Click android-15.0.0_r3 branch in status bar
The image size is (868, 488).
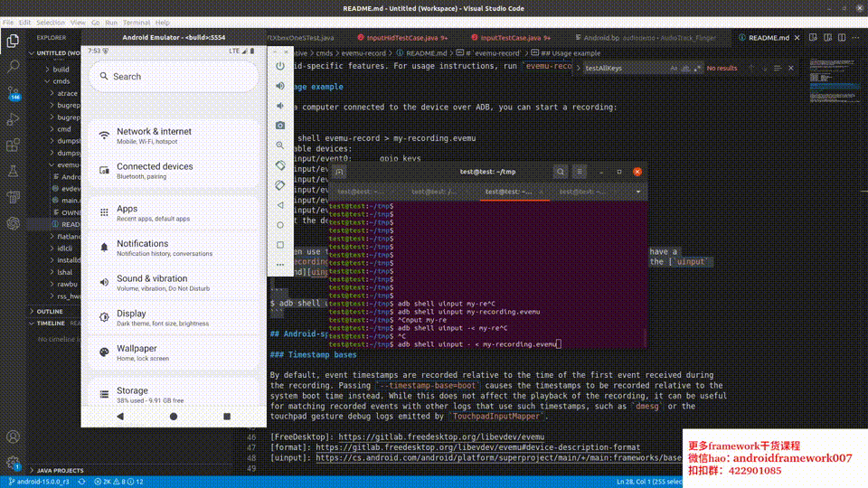pos(39,482)
